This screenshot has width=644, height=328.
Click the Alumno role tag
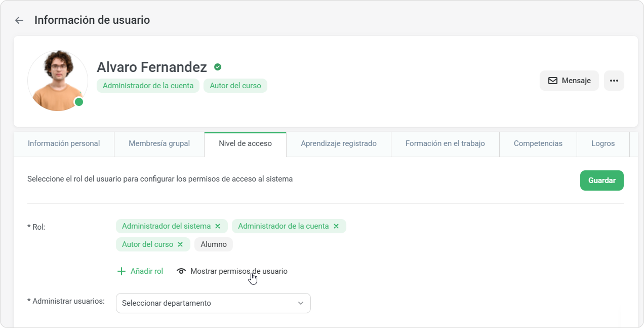pos(213,244)
